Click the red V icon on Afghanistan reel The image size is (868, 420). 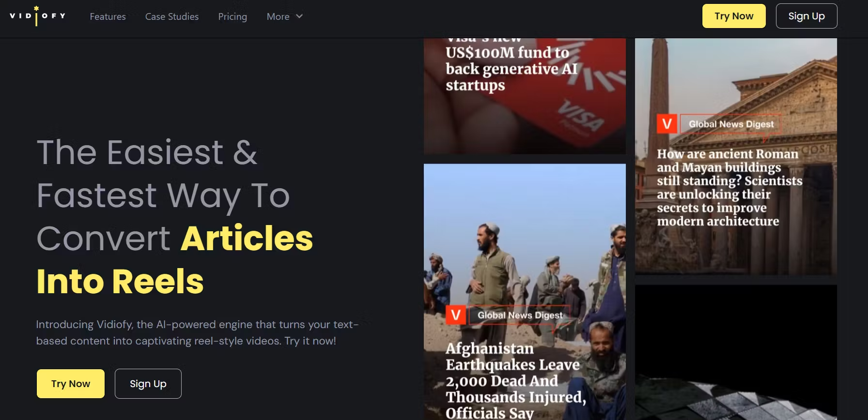(456, 315)
